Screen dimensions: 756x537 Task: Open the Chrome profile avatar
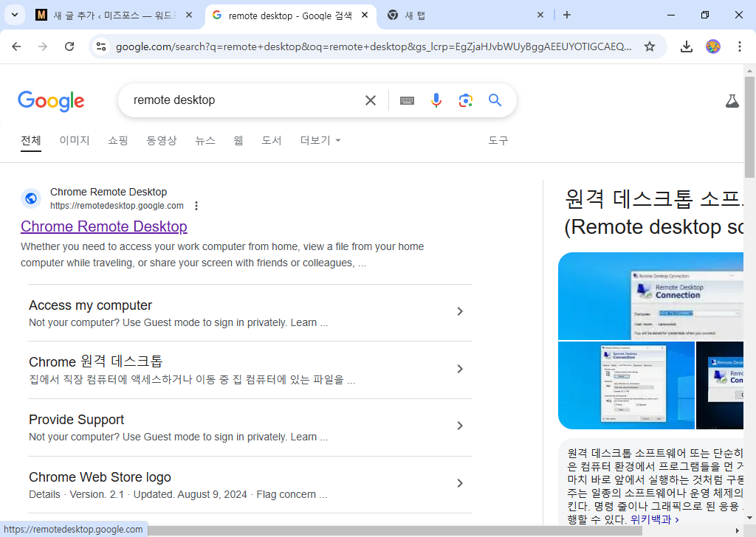(713, 46)
